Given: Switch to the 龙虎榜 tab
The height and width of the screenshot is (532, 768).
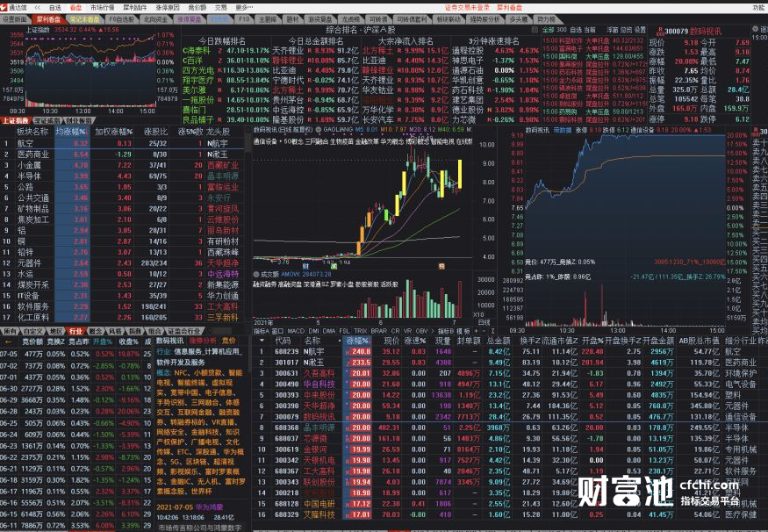Looking at the screenshot, I should [350, 19].
